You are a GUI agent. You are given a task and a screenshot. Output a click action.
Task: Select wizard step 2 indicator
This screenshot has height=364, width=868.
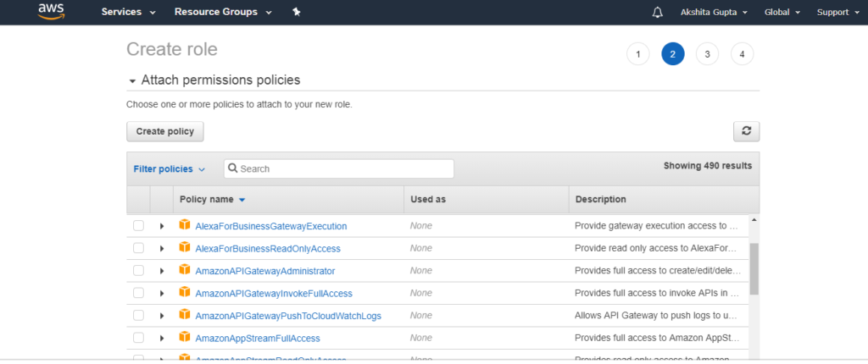pos(672,54)
